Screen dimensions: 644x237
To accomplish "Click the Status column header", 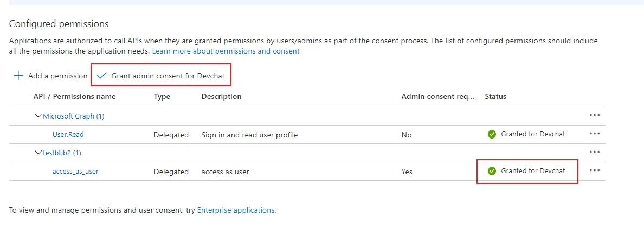I will click(495, 96).
